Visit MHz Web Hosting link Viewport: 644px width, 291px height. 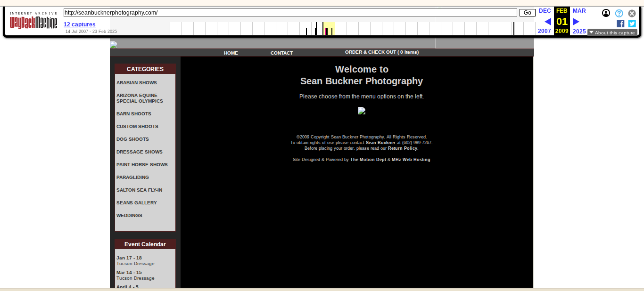coord(411,159)
